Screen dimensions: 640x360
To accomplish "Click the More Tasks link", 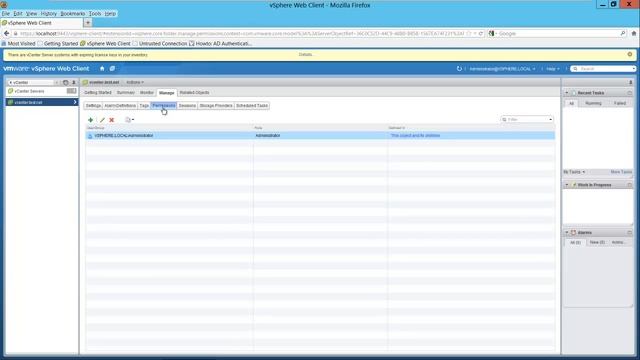I will [621, 172].
